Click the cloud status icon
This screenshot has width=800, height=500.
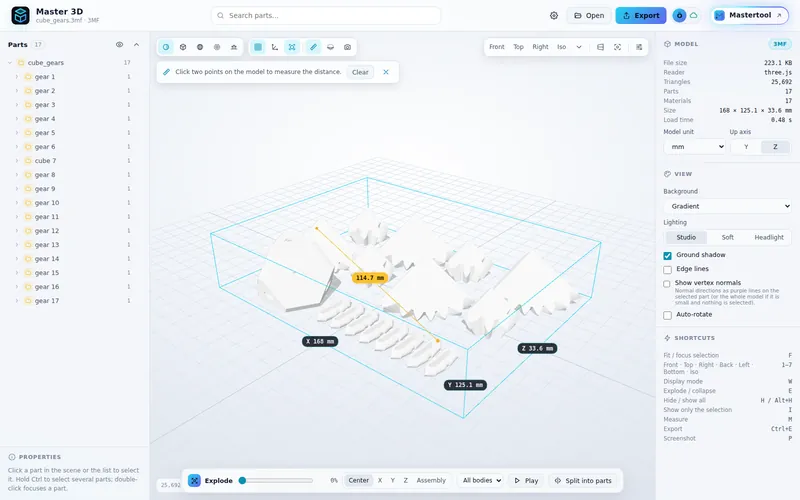coord(694,15)
